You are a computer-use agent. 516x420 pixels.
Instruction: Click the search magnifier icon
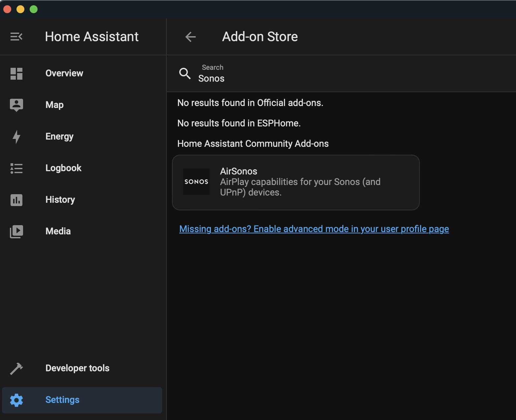click(x=185, y=73)
